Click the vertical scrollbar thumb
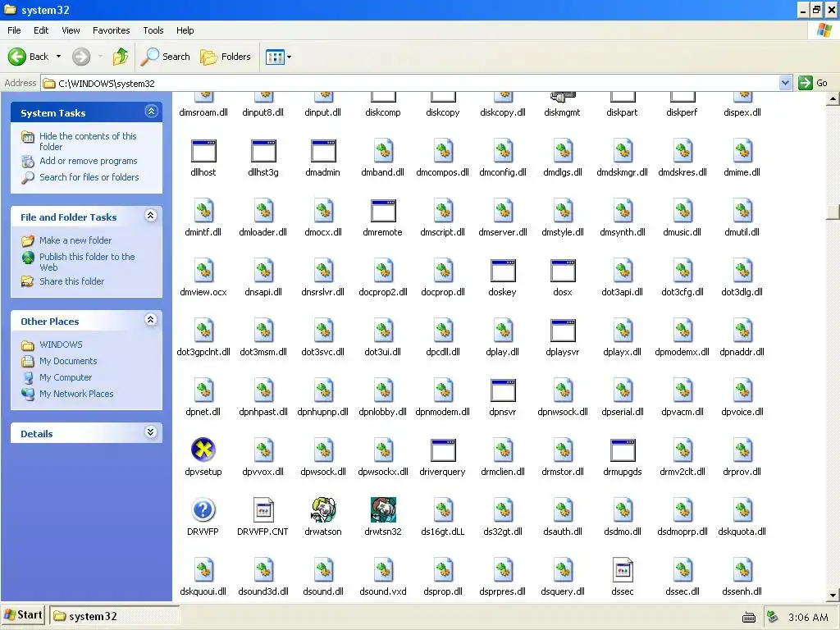Screen dimensions: 840x630 833,212
